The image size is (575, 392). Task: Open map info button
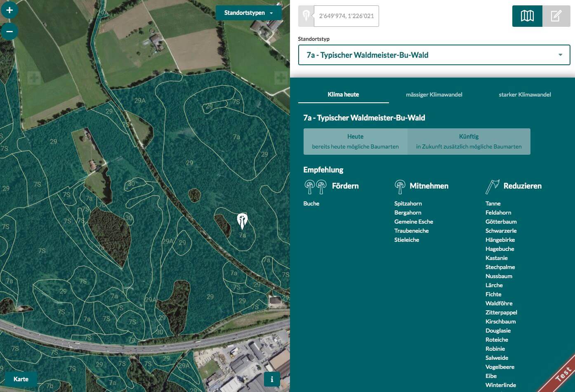pyautogui.click(x=272, y=379)
